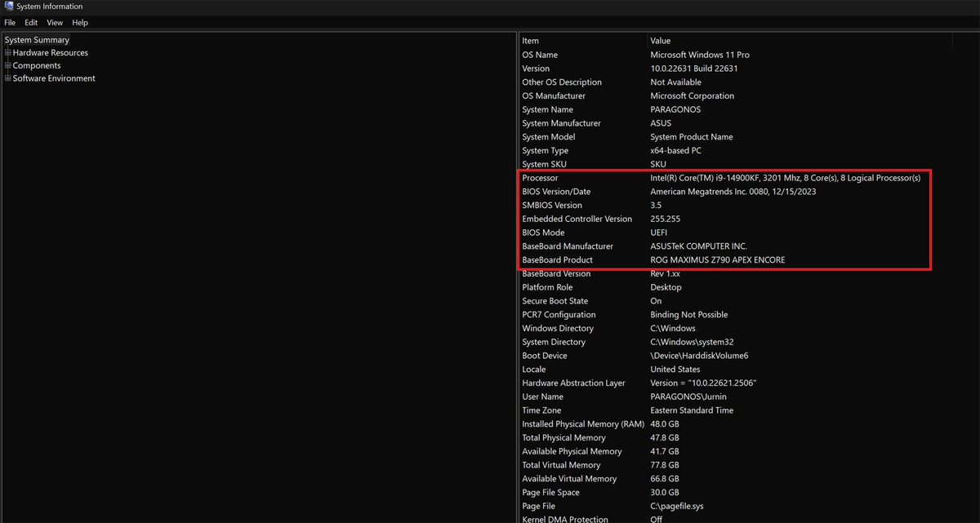Screen dimensions: 980x523
Task: Click the Eastern Standard Time value
Action: (692, 410)
